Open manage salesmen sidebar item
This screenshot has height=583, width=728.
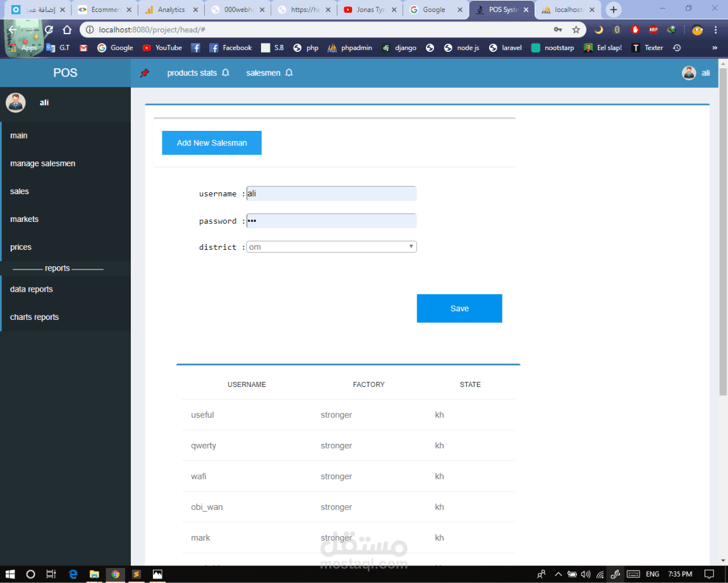click(66, 164)
